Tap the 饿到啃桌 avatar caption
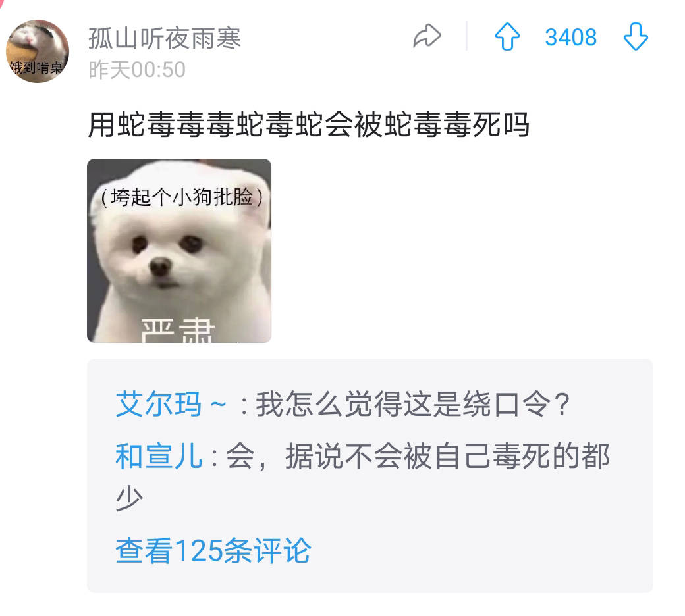 click(37, 68)
